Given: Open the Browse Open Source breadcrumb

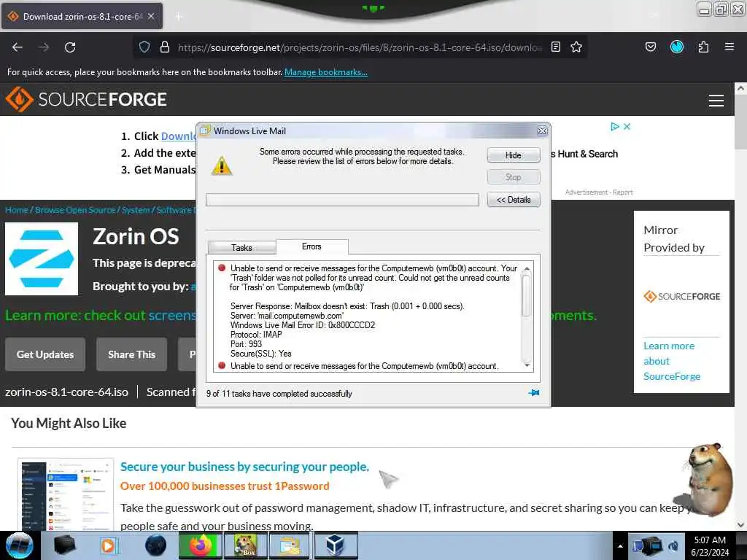Looking at the screenshot, I should click(75, 210).
